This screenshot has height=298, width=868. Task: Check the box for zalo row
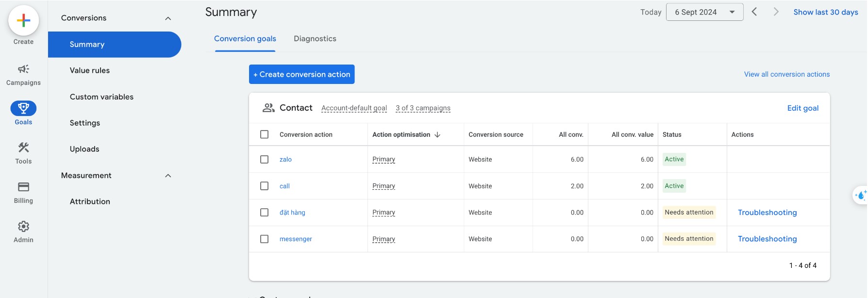(264, 159)
